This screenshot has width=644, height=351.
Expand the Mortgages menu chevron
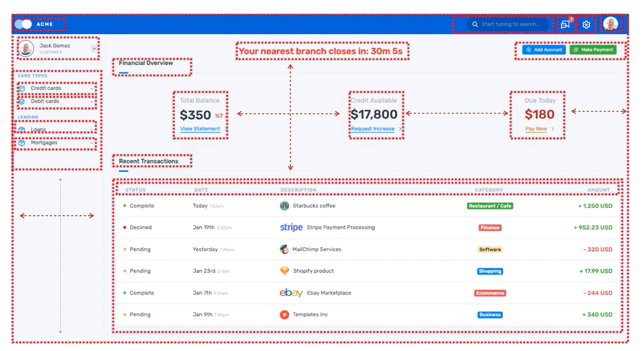pos(92,143)
